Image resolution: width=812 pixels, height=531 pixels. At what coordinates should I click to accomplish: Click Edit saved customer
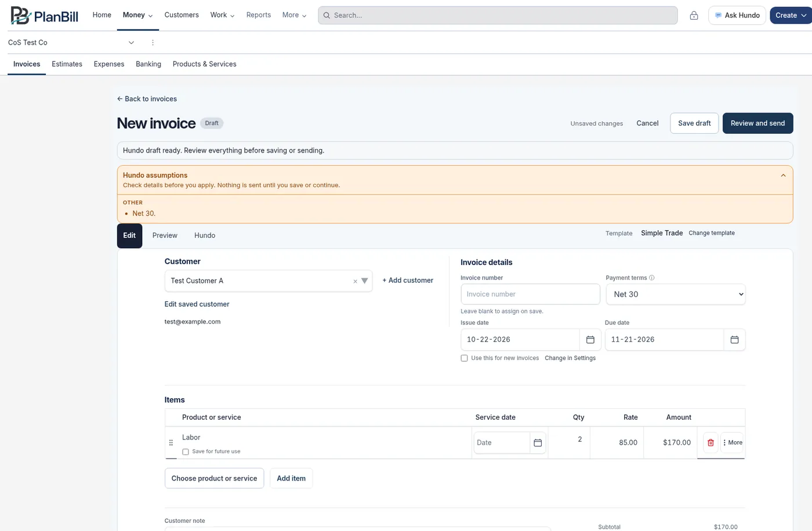click(x=197, y=304)
